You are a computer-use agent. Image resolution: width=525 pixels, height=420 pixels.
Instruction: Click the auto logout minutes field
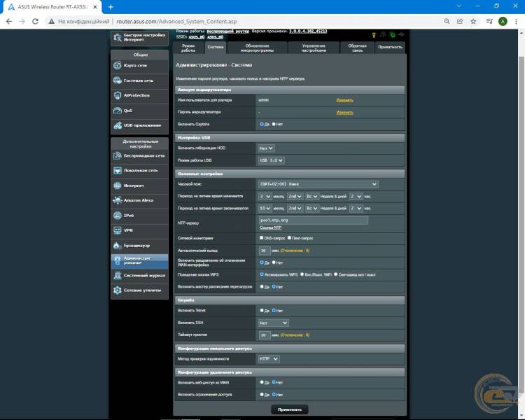[264, 251]
